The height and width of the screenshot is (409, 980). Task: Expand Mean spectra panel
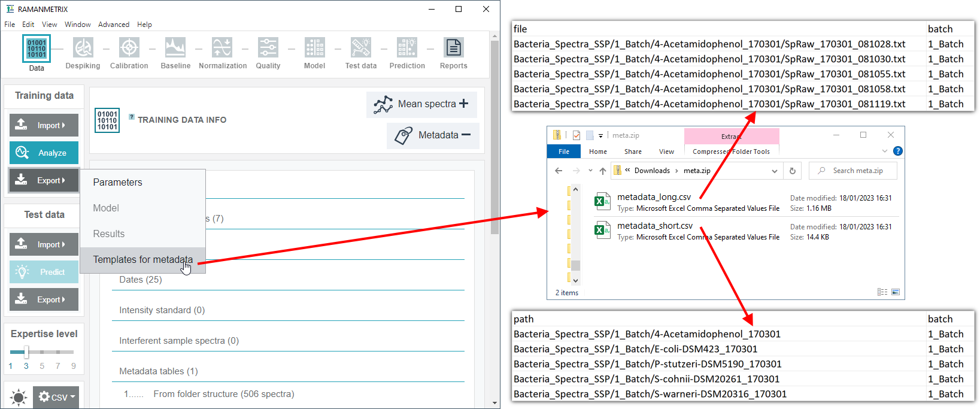point(421,104)
